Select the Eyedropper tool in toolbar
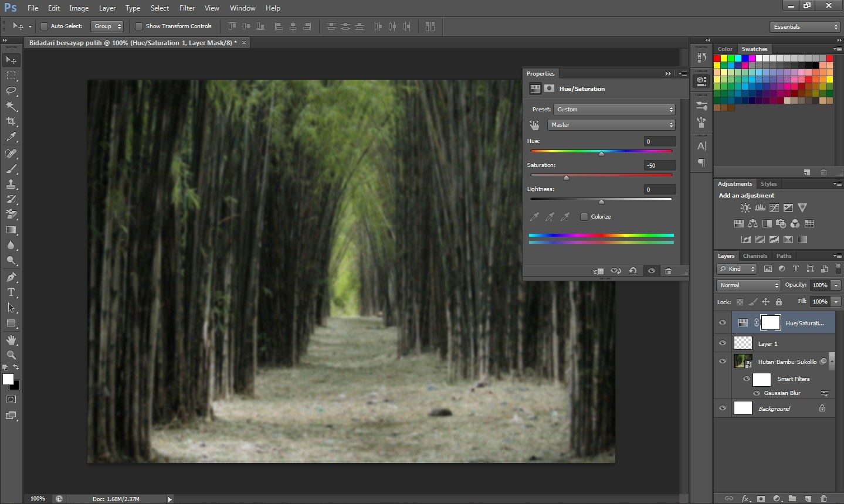Viewport: 844px width, 504px height. coord(11,137)
